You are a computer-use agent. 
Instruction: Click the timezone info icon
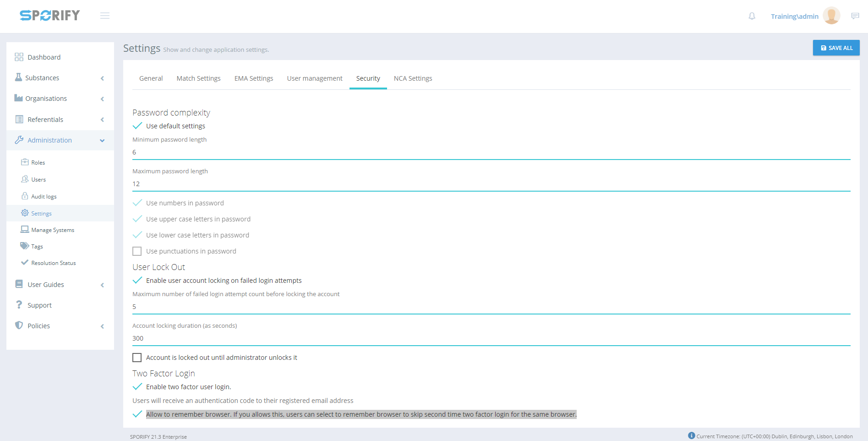coord(691,435)
